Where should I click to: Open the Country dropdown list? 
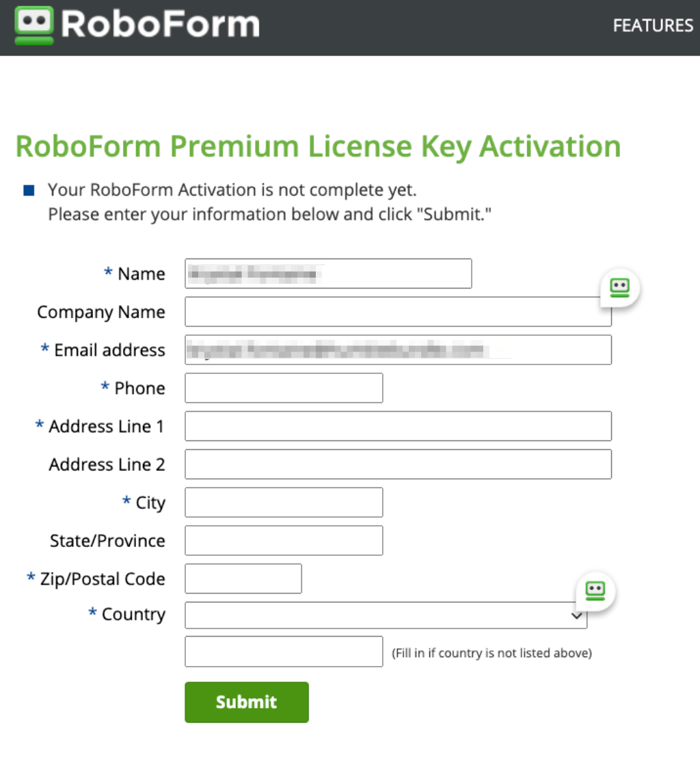pos(386,615)
